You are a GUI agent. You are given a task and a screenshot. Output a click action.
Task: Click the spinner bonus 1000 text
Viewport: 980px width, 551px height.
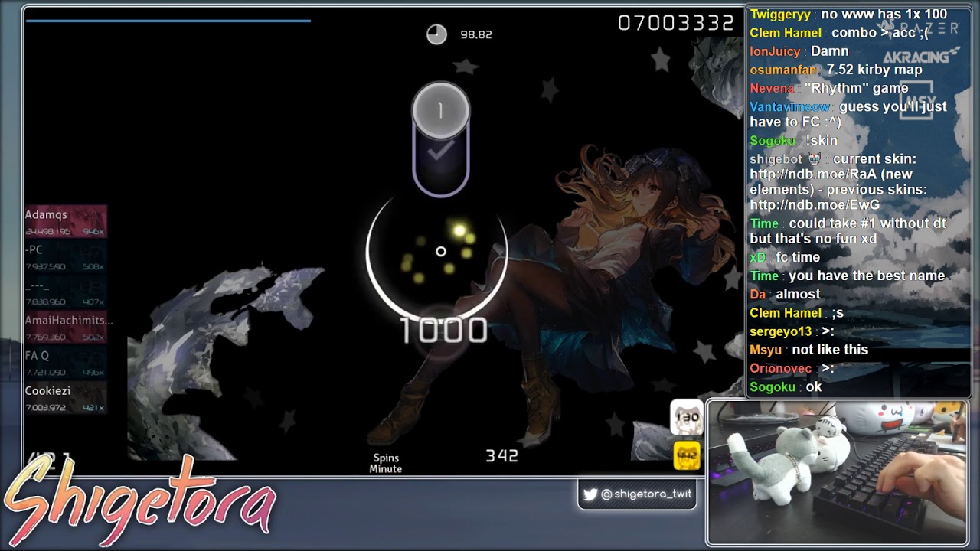click(x=444, y=331)
